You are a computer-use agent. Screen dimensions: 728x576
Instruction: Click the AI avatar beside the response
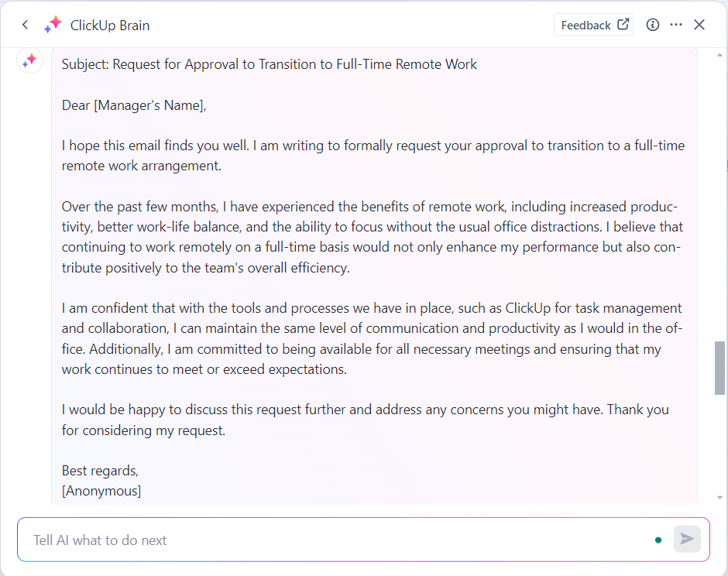pos(29,60)
